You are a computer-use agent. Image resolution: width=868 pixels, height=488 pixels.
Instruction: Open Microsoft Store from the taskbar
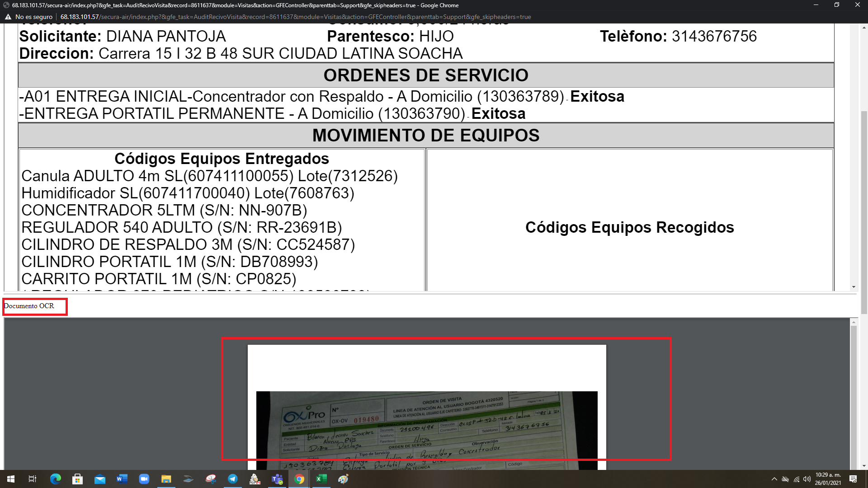point(77,479)
